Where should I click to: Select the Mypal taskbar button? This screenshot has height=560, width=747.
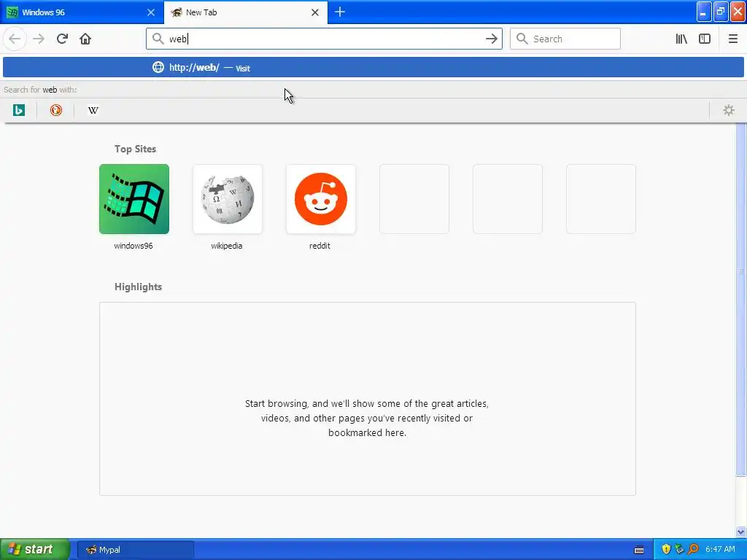[135, 550]
